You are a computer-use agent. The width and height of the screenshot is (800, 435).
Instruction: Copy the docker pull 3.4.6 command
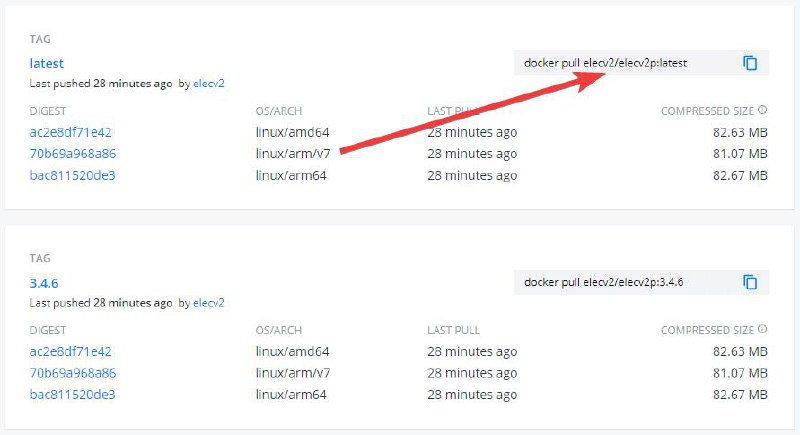pos(750,282)
